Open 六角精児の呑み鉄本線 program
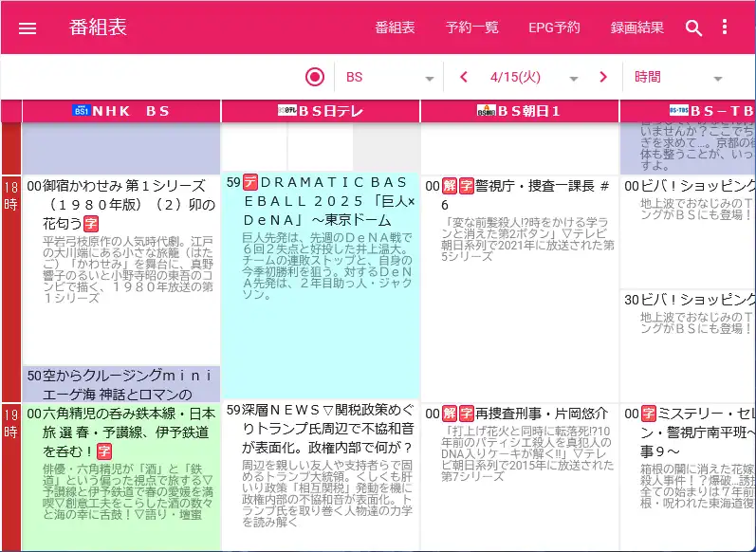Screen dimensions: 756x552 tap(121, 476)
